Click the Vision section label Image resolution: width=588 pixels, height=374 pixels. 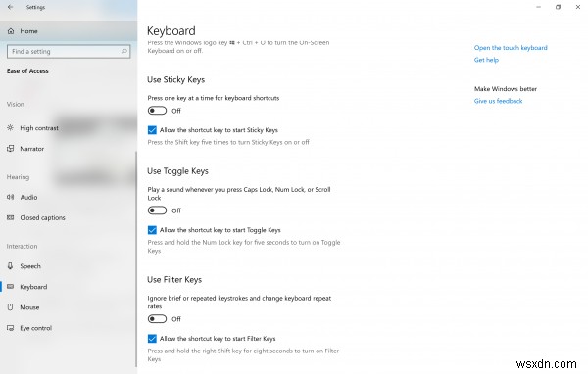pyautogui.click(x=16, y=104)
